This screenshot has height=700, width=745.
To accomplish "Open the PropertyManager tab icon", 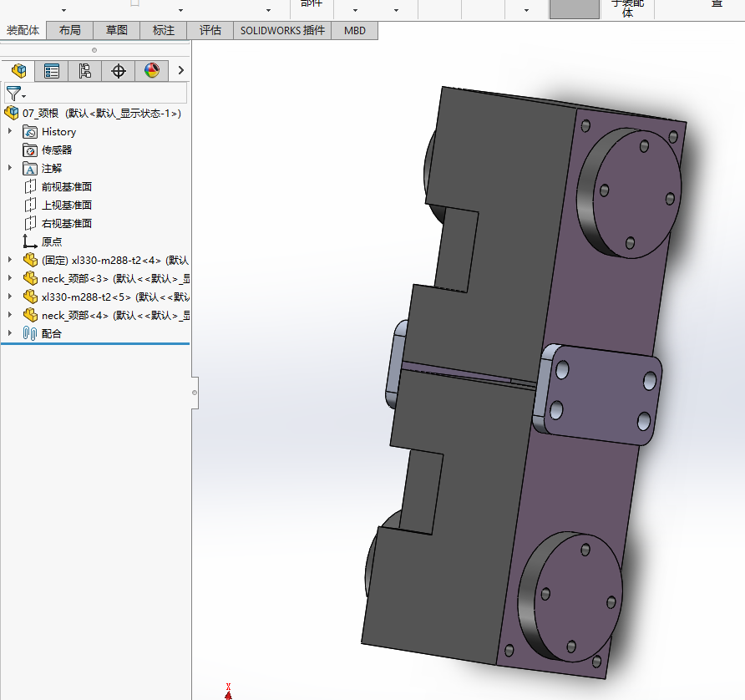I will click(x=51, y=71).
